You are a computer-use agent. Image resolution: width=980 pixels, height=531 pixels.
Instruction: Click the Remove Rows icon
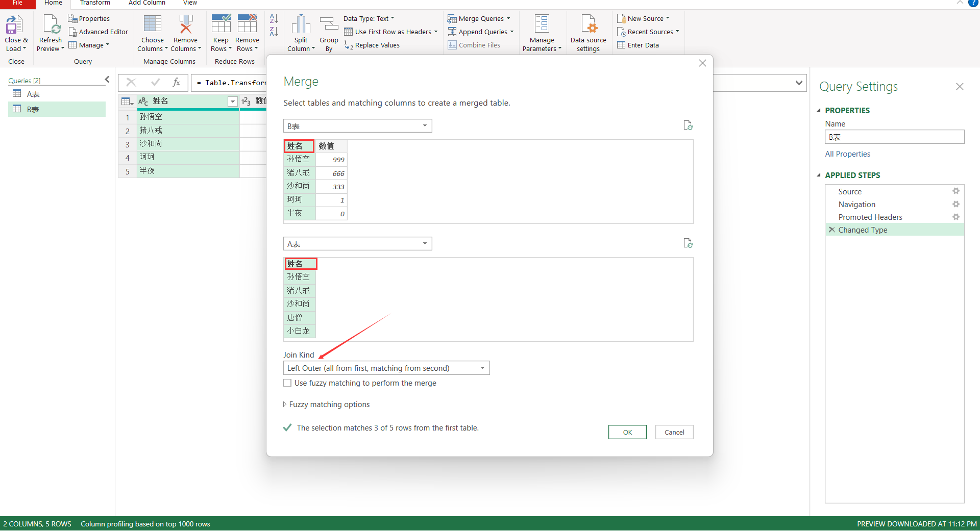pyautogui.click(x=247, y=24)
